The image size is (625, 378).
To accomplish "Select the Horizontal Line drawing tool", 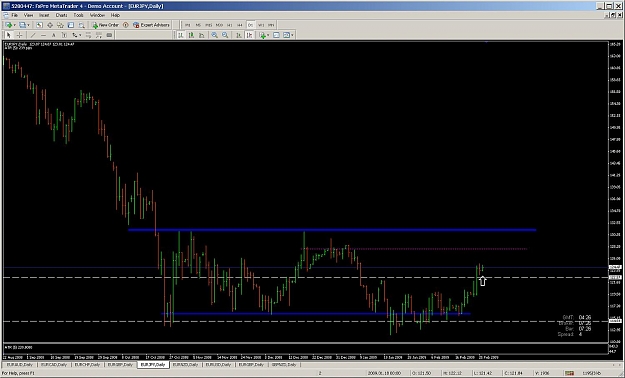I will [x=43, y=35].
